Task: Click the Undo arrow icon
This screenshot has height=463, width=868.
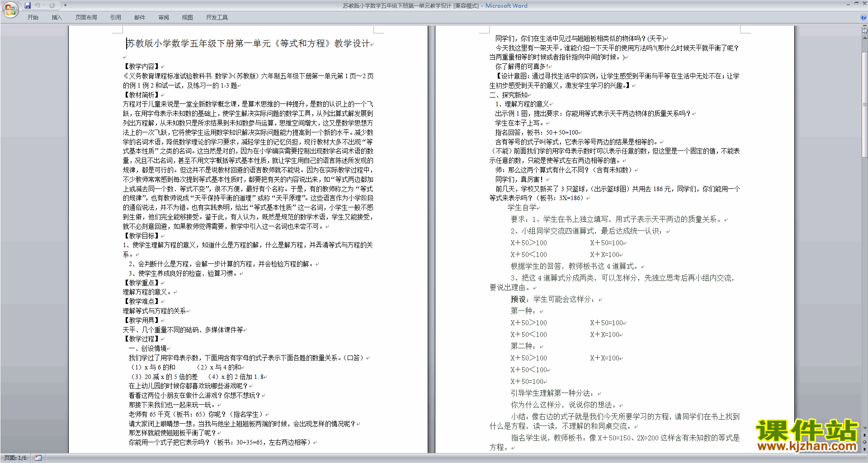Action: click(x=37, y=5)
